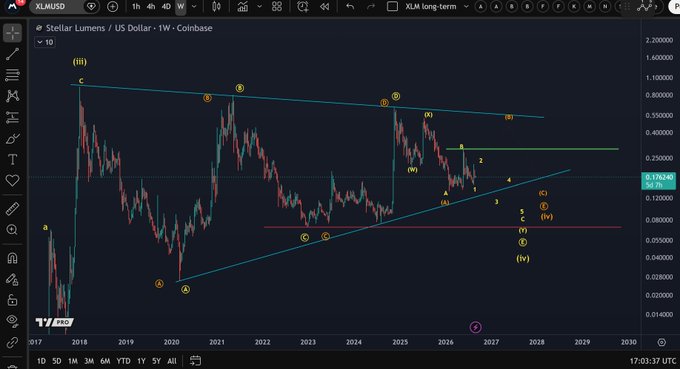Click the 2030 label on time axis
The height and width of the screenshot is (369, 680).
628,342
